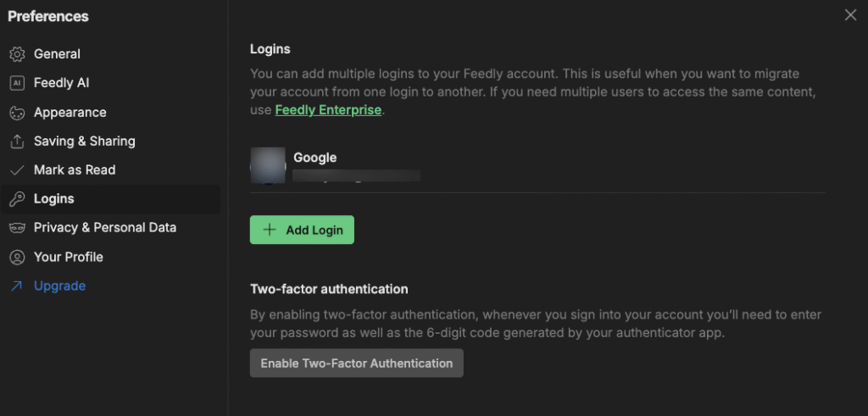Screen dimensions: 868x416
Task: Click the plus icon in Add Login
Action: pyautogui.click(x=269, y=230)
